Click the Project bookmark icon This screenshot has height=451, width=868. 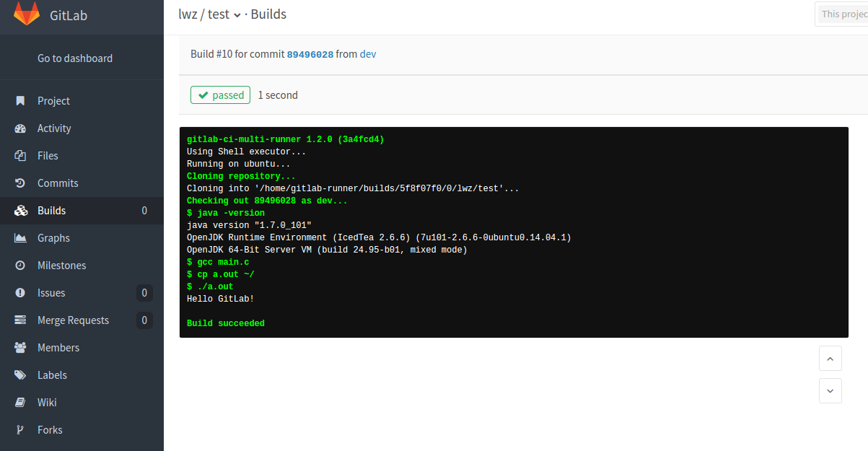pyautogui.click(x=21, y=101)
